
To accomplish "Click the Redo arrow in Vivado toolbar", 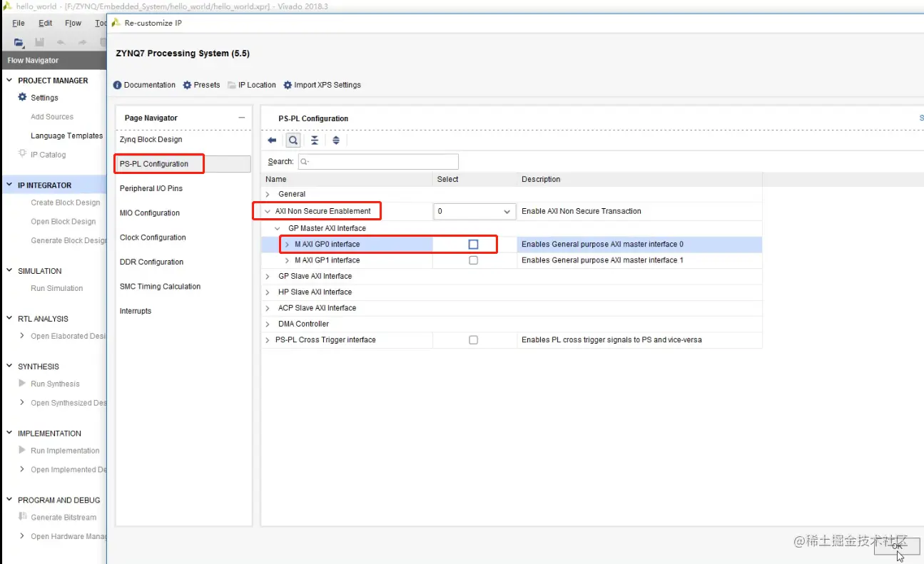I will (x=81, y=43).
